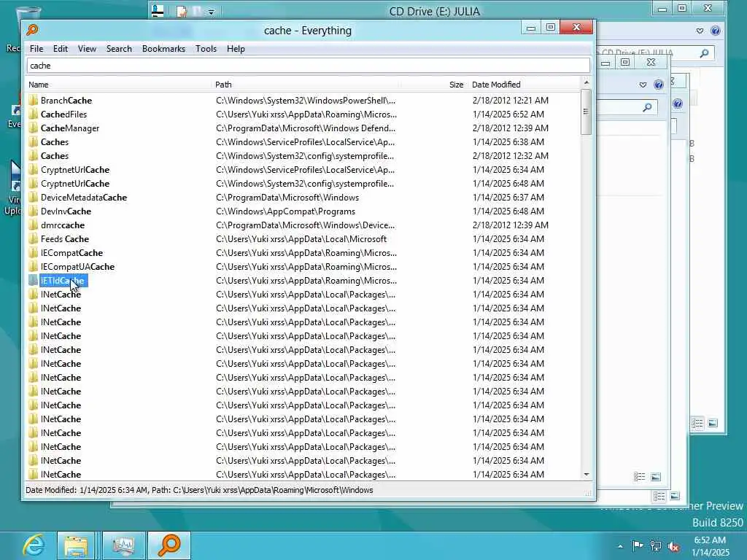The height and width of the screenshot is (560, 747).
Task: Open the Help menu
Action: pos(236,49)
